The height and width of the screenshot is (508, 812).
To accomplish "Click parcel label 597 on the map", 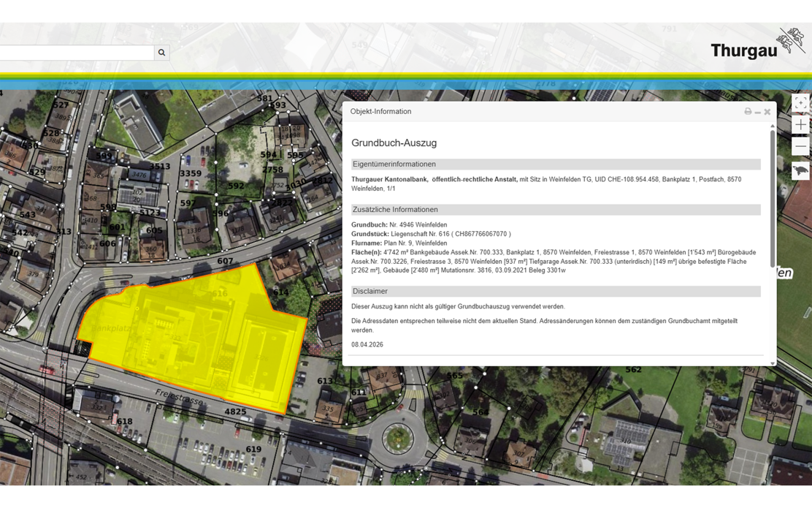I will (x=188, y=203).
